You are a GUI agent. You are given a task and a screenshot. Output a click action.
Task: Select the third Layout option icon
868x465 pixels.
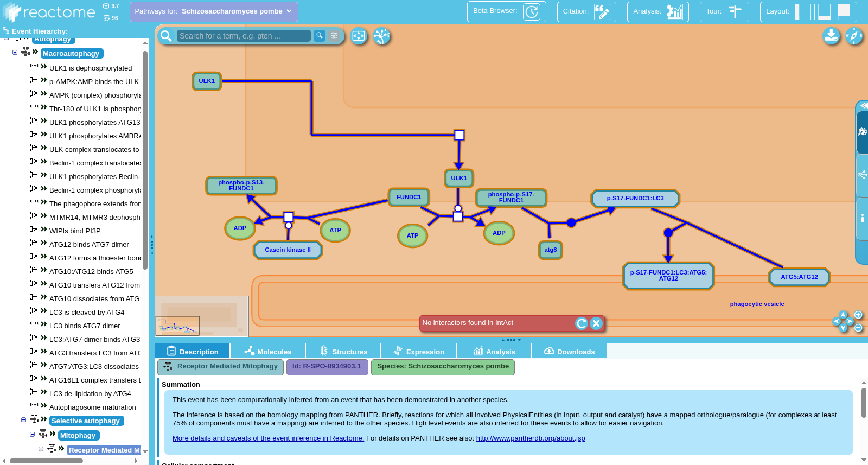[x=843, y=11]
